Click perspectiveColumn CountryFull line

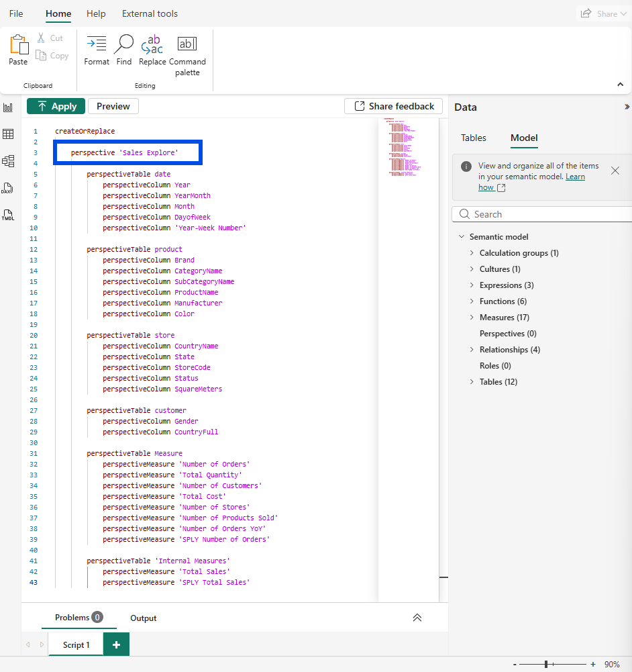pyautogui.click(x=160, y=432)
